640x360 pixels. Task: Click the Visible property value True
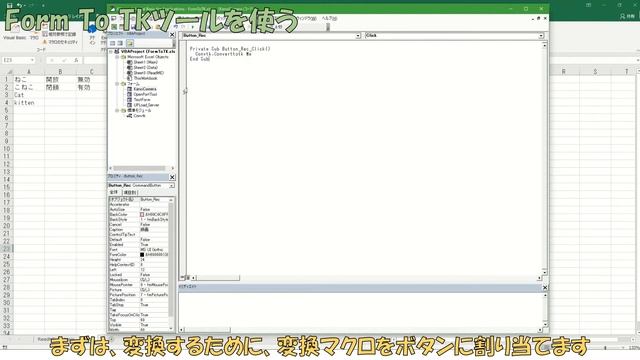(154, 325)
